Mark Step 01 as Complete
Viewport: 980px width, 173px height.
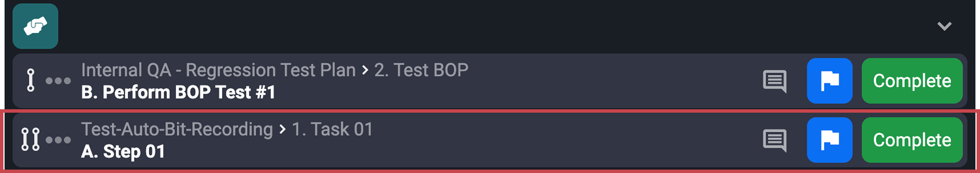point(912,140)
